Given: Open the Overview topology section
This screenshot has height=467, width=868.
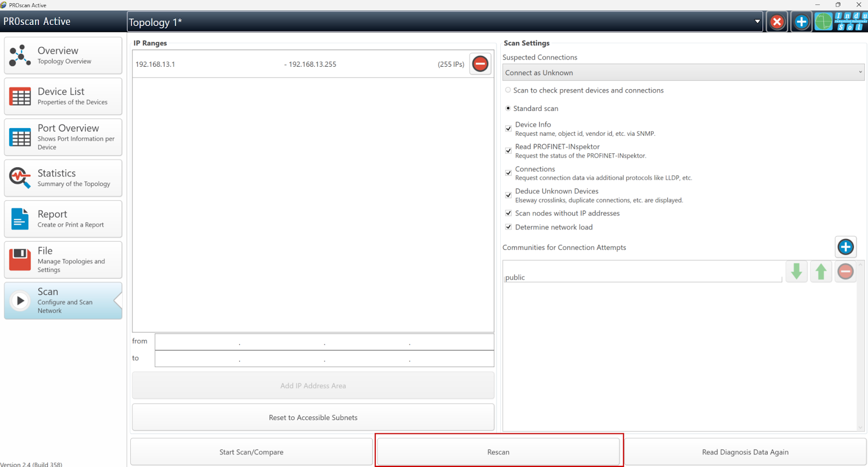Looking at the screenshot, I should coord(63,55).
